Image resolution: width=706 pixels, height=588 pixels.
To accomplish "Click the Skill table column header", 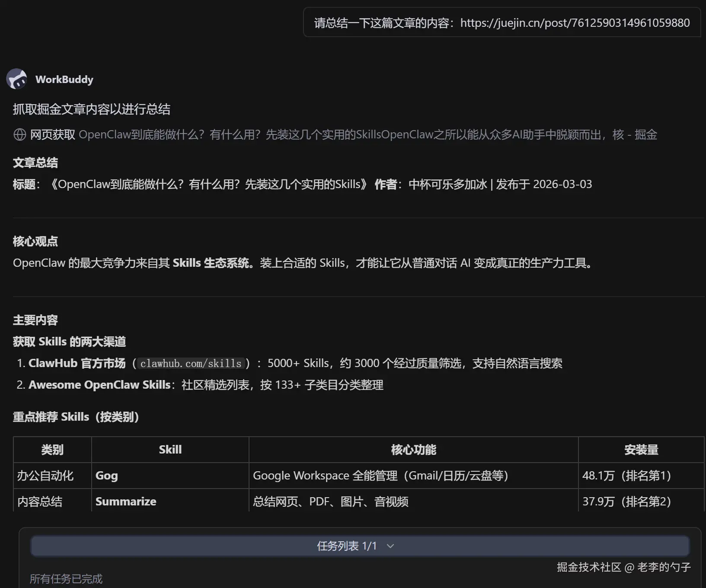I will pos(170,450).
